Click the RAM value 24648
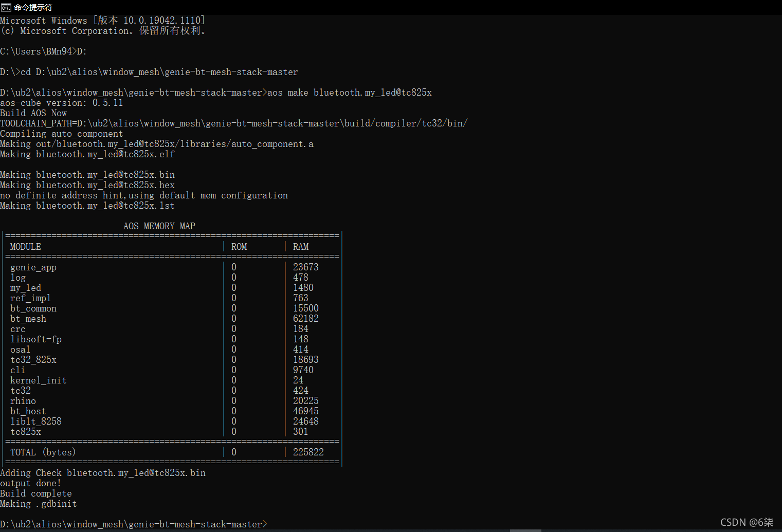This screenshot has height=532, width=782. pos(306,421)
